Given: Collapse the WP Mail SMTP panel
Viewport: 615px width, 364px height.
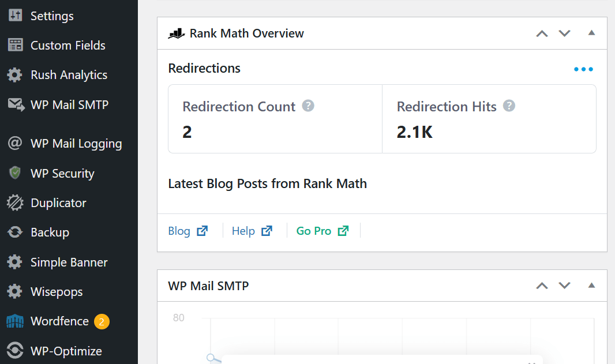Looking at the screenshot, I should pyautogui.click(x=591, y=285).
